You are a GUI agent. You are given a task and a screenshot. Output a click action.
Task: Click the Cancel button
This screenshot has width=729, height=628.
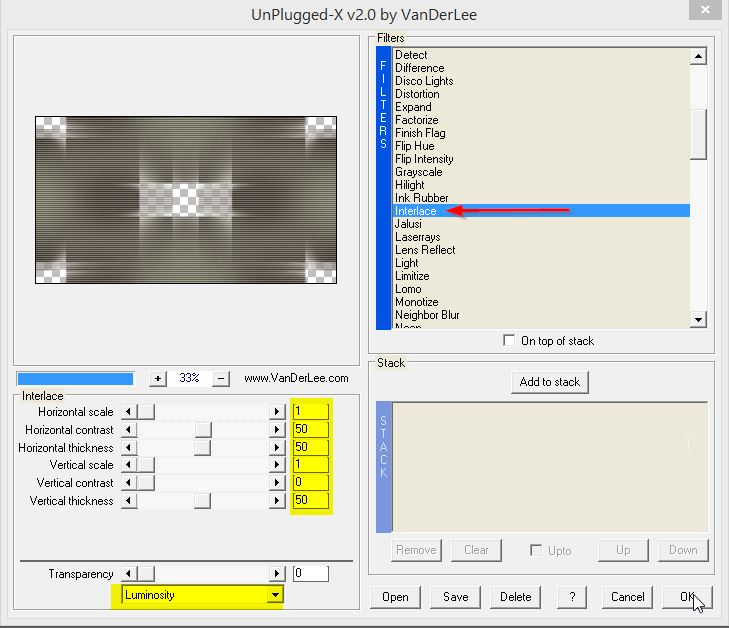coord(627,597)
